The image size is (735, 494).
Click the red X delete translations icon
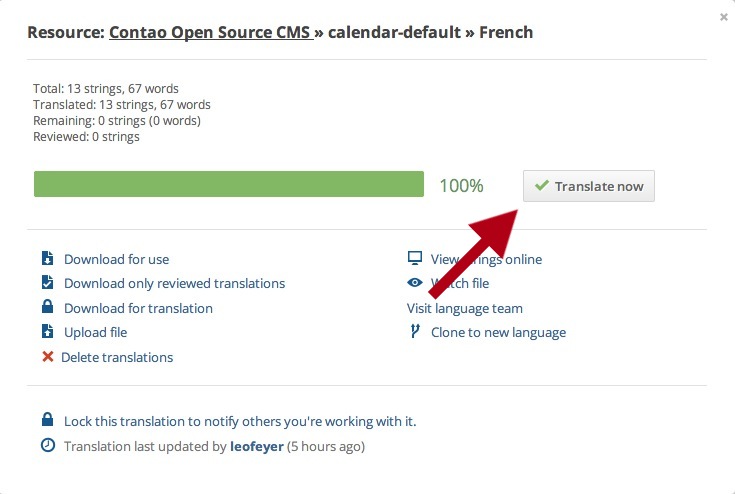coord(47,357)
